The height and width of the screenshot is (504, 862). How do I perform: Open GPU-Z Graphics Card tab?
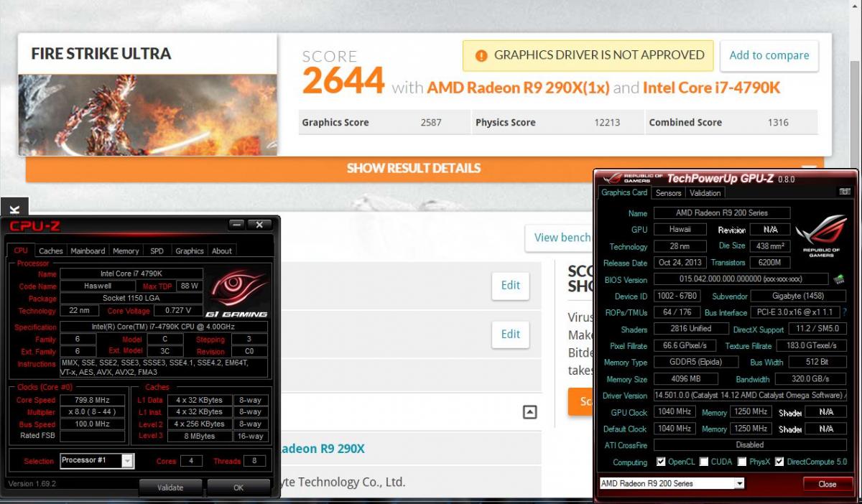click(624, 192)
